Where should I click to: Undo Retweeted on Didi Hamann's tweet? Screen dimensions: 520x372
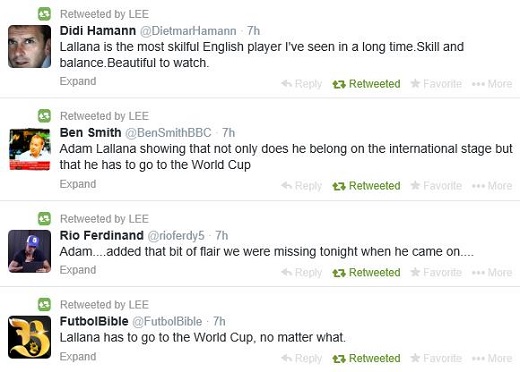366,84
